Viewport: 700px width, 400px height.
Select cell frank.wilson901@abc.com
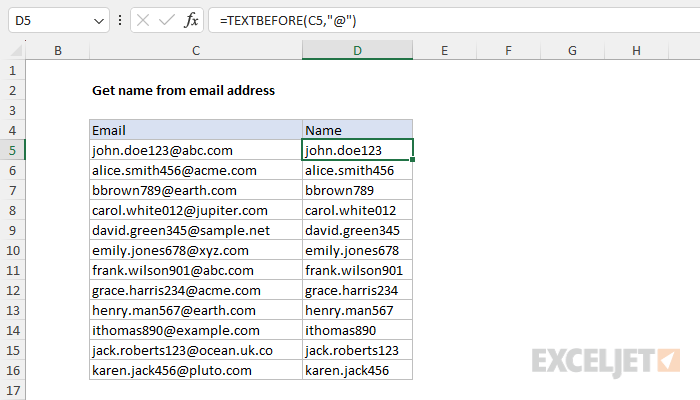(x=196, y=270)
